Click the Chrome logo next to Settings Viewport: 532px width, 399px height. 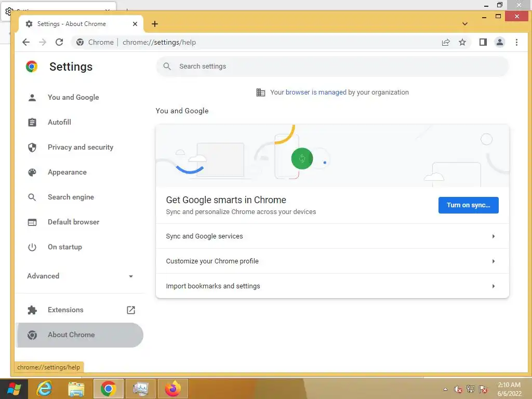[32, 66]
